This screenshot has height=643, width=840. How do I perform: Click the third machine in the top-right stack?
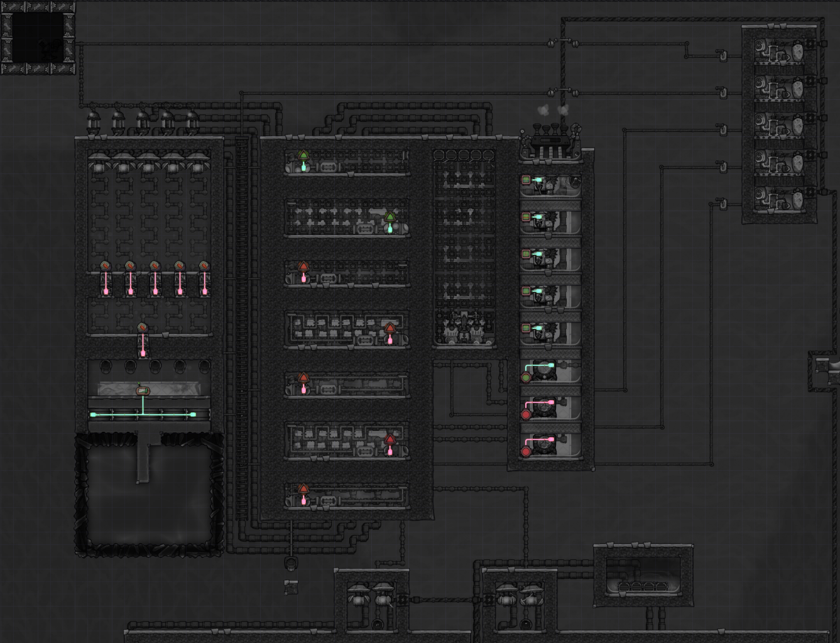780,124
